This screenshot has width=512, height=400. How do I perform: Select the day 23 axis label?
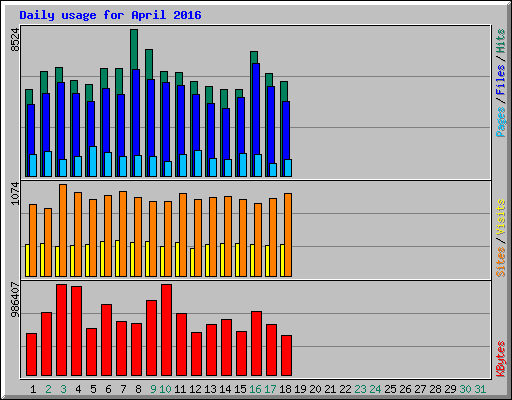point(360,389)
